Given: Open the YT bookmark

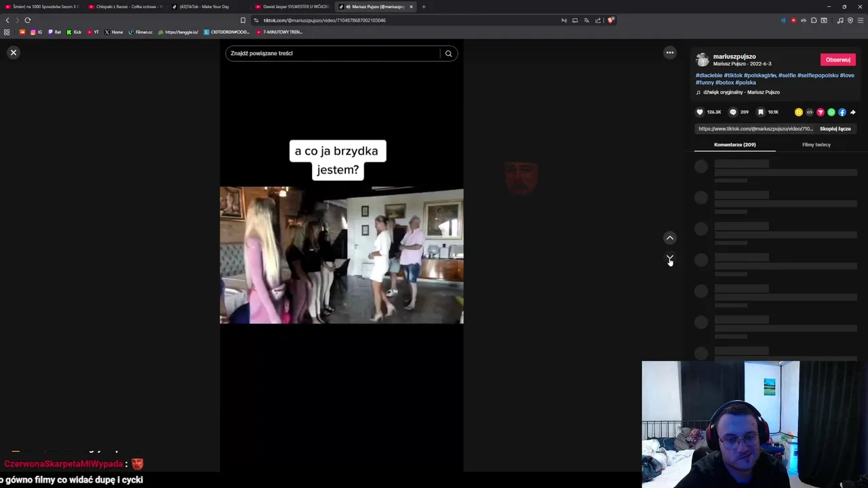Looking at the screenshot, I should click(x=93, y=32).
